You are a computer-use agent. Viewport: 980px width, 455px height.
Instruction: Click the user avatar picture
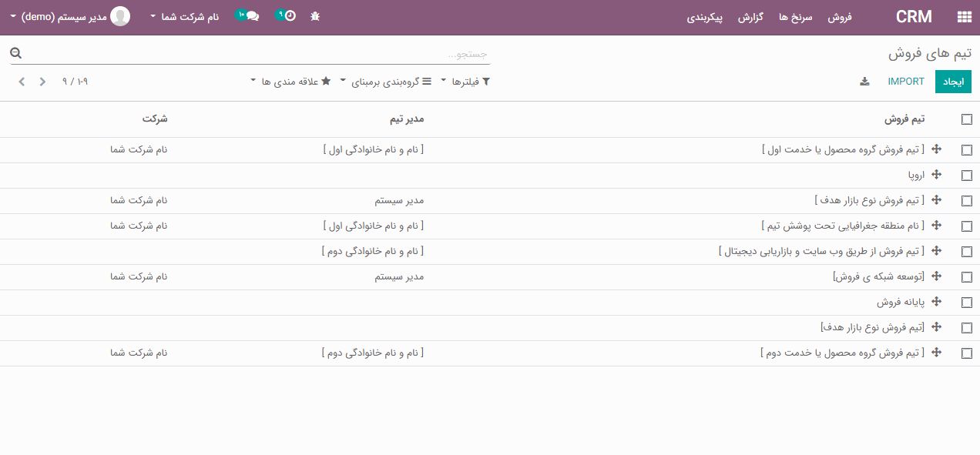point(120,16)
